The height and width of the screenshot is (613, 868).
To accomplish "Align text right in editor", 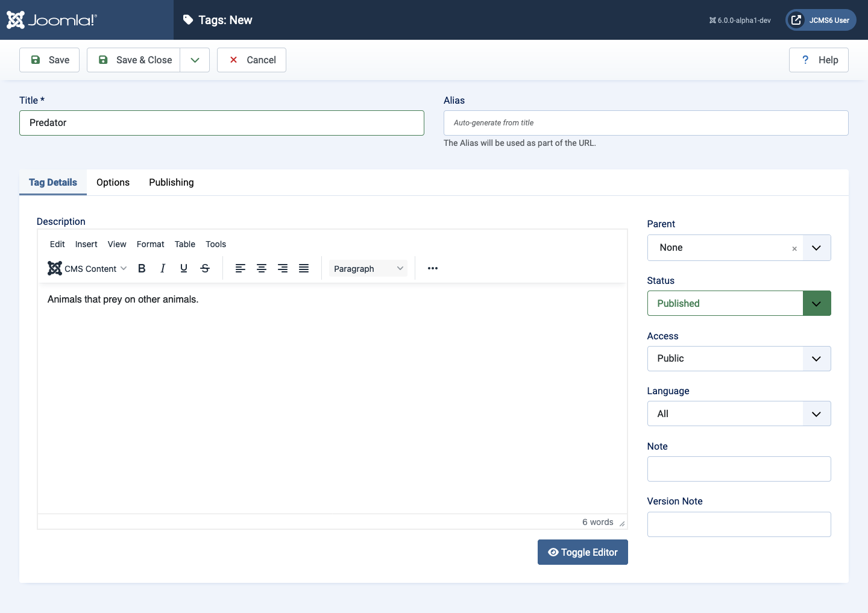I will point(283,269).
